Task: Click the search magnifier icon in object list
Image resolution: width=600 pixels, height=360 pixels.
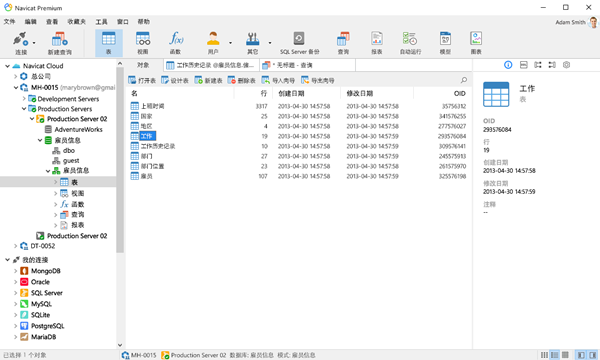Action: pyautogui.click(x=463, y=80)
